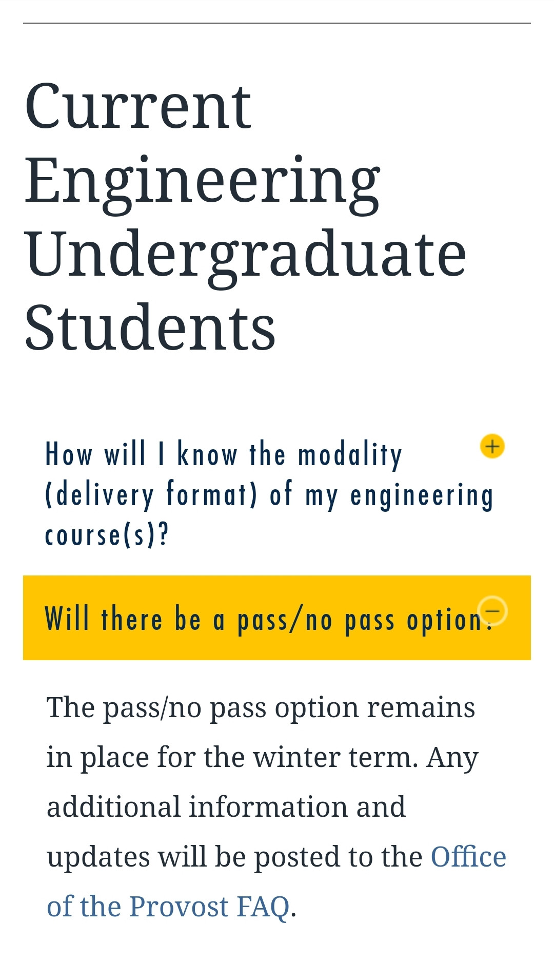The width and height of the screenshot is (554, 980).
Task: Click the minus icon on the yellow bar
Action: click(x=492, y=611)
